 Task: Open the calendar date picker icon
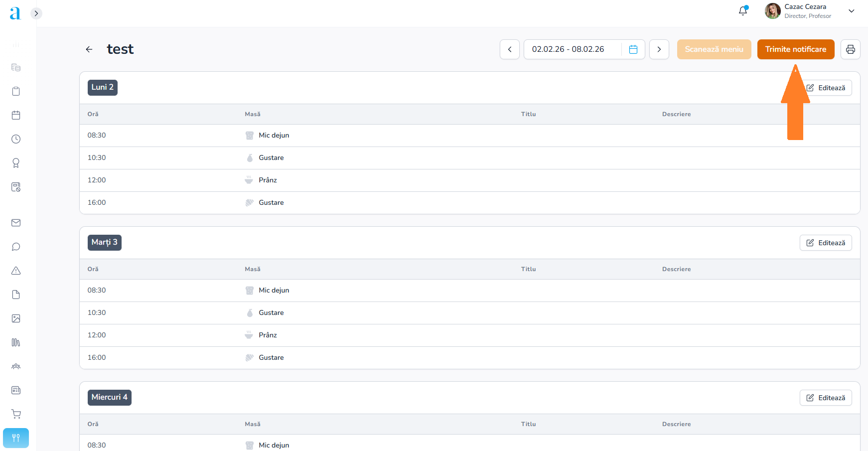(633, 49)
